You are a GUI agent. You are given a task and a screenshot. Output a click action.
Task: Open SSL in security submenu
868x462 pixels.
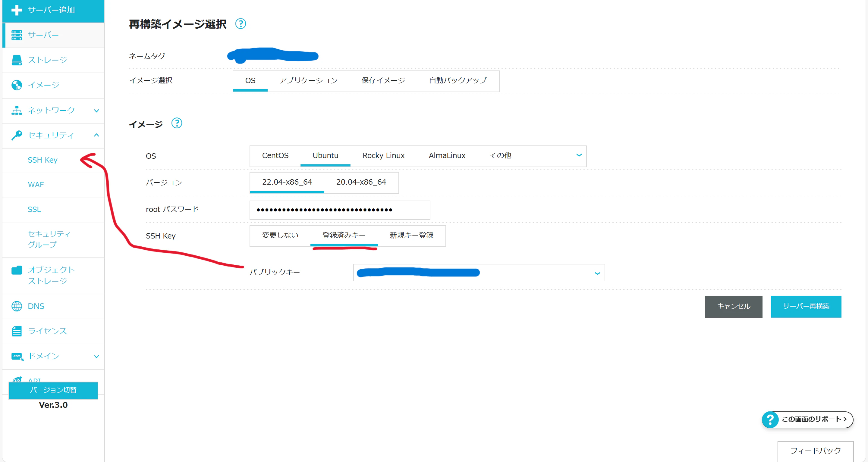click(x=34, y=209)
